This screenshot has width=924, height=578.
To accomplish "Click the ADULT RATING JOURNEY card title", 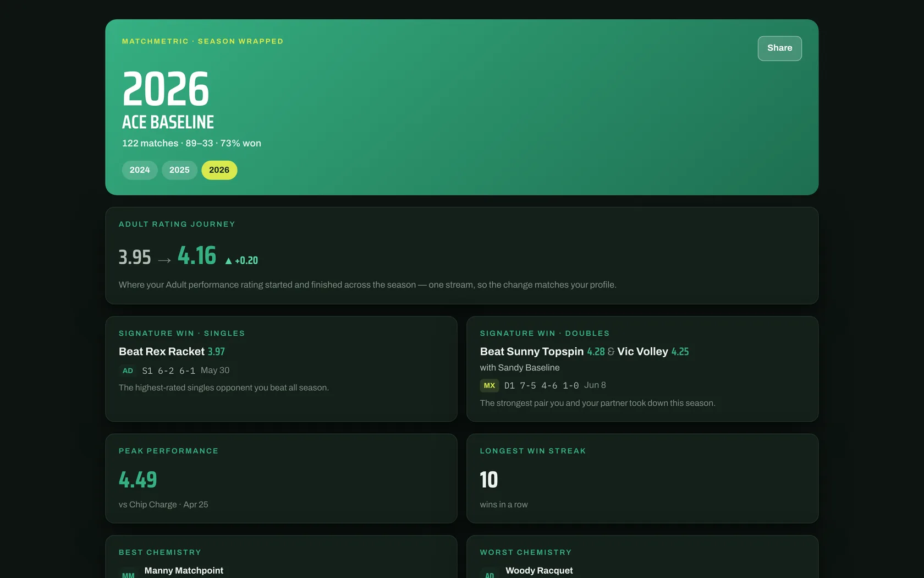I will coord(177,225).
